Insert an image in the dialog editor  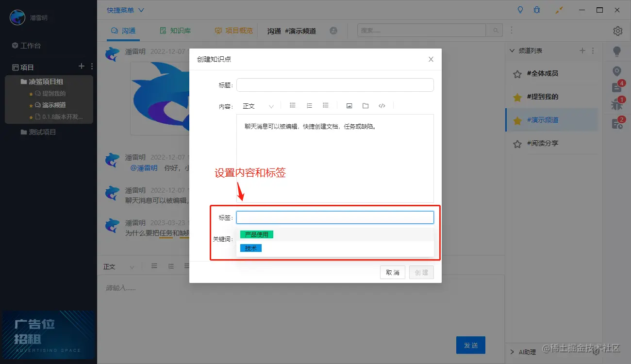pos(349,106)
